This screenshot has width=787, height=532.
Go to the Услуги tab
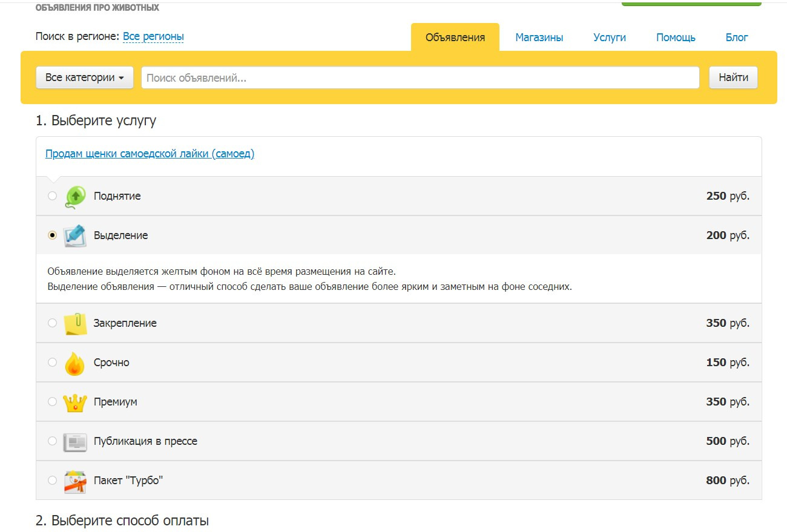[x=610, y=38]
